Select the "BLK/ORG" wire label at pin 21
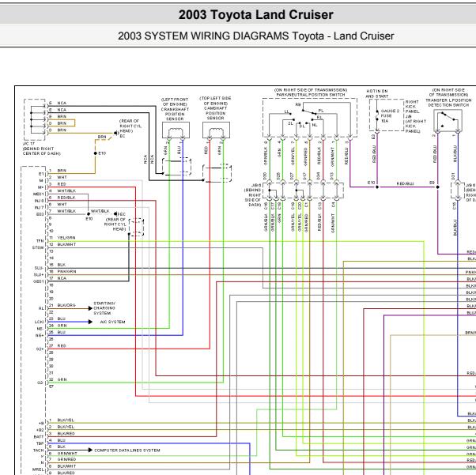The image size is (476, 475). tap(66, 305)
